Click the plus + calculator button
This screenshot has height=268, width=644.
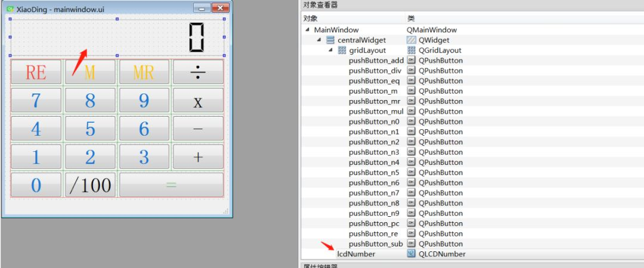(x=199, y=157)
